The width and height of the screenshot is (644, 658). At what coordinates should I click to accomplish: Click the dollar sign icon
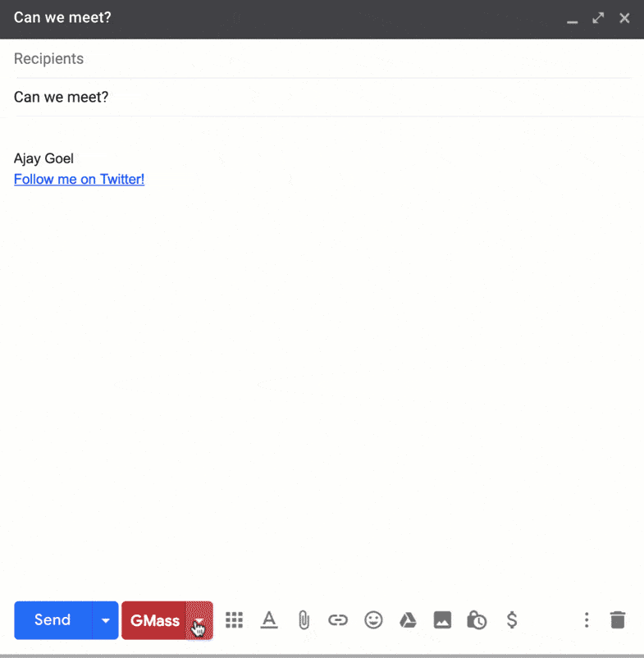point(512,620)
